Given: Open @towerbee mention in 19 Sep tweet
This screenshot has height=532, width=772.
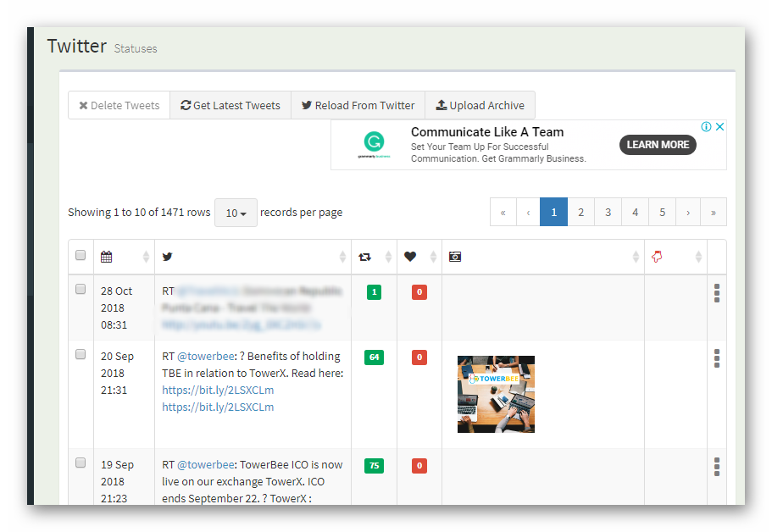Looking at the screenshot, I should click(x=206, y=464).
